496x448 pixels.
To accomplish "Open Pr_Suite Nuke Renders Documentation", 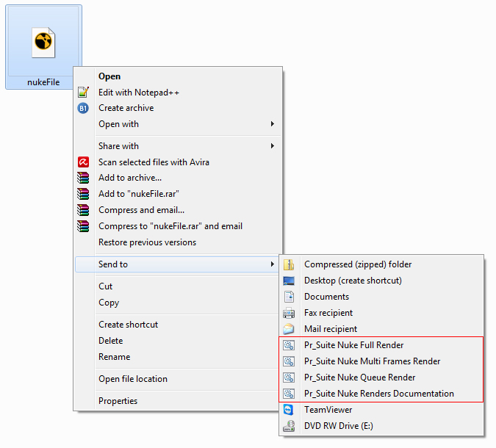I will [x=378, y=394].
